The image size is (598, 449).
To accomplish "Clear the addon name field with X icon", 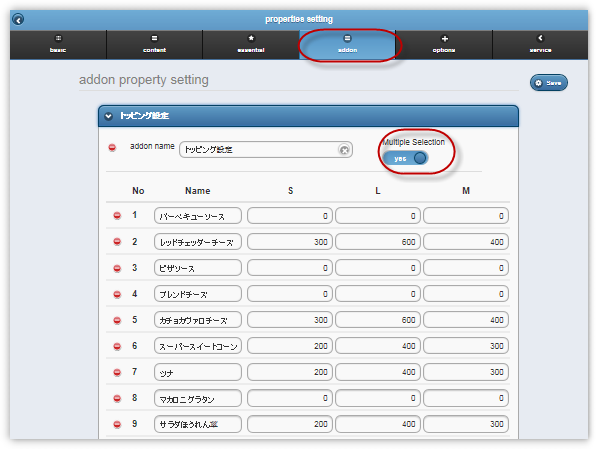I will click(x=344, y=150).
